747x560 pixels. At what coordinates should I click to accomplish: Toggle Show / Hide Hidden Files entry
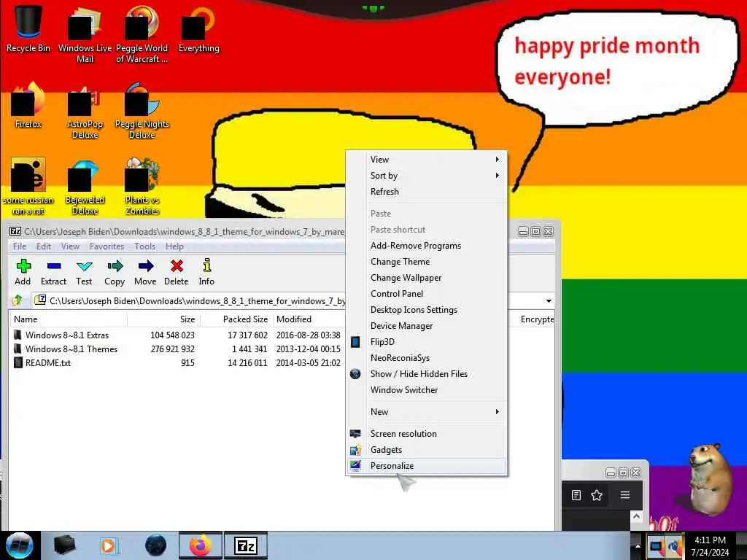(x=426, y=374)
